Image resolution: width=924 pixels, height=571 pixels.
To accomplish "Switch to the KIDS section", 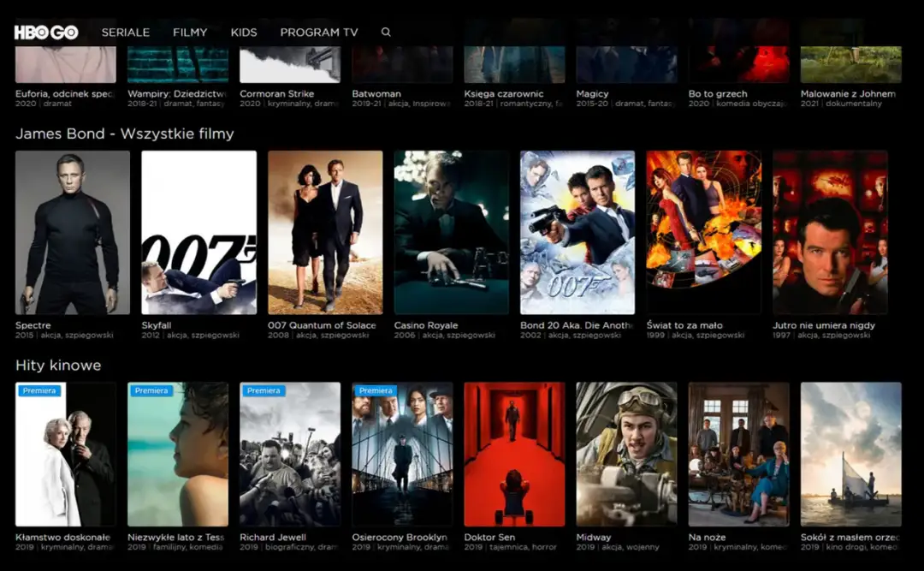I will click(x=244, y=32).
